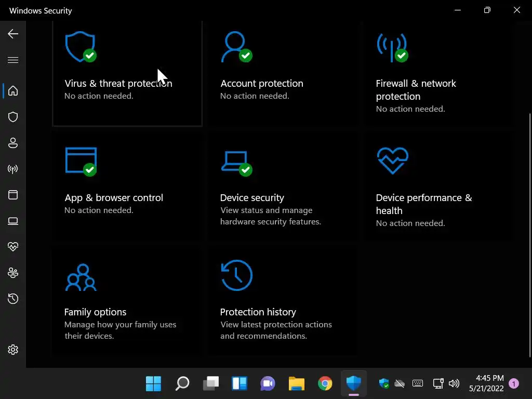Screen dimensions: 532x399
Task: Open Family options title
Action: 95,312
